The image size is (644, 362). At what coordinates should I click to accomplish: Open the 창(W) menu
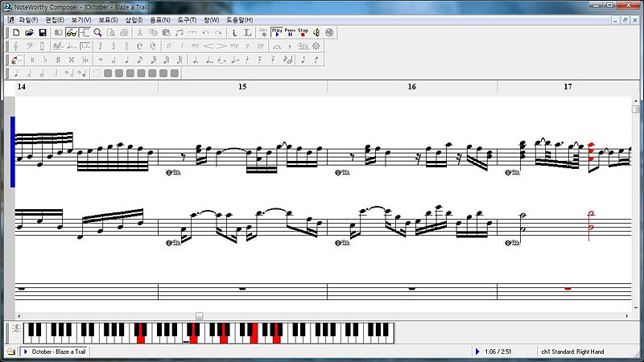click(212, 19)
